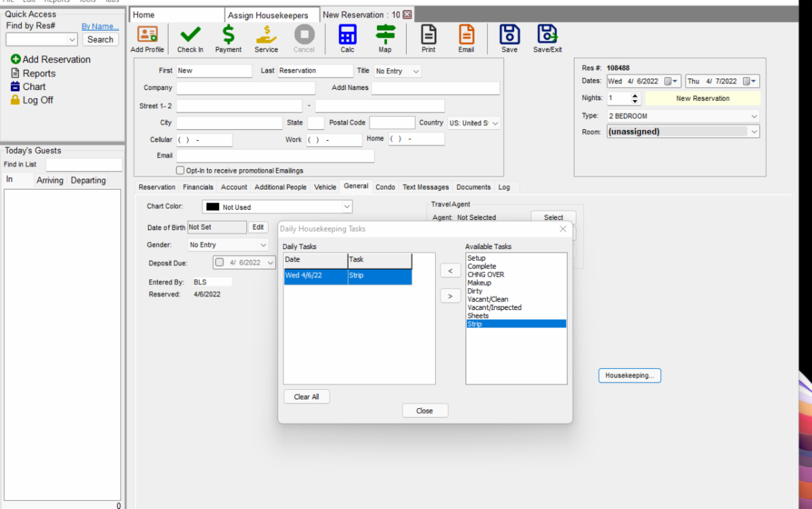Image resolution: width=812 pixels, height=509 pixels.
Task: Open the Add Profile tool
Action: click(147, 39)
